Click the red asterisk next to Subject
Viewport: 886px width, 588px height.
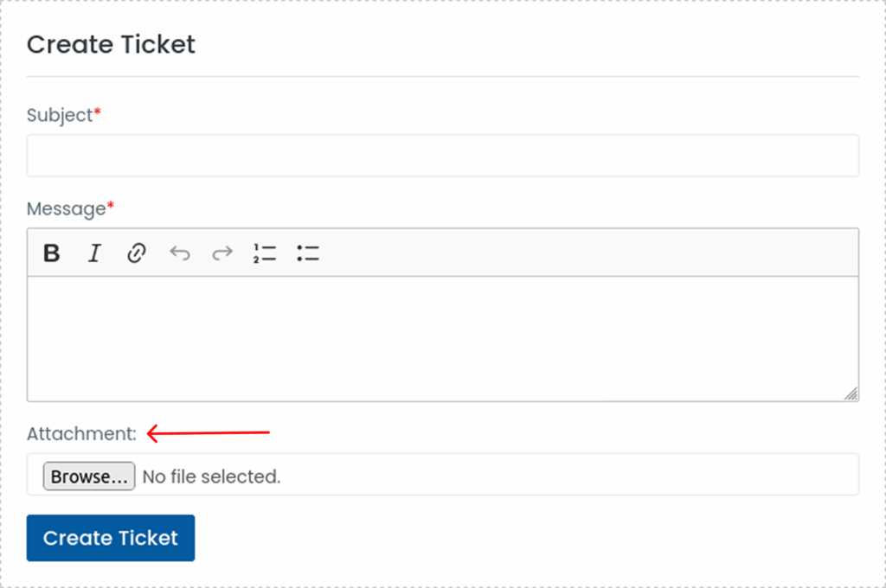(x=98, y=113)
